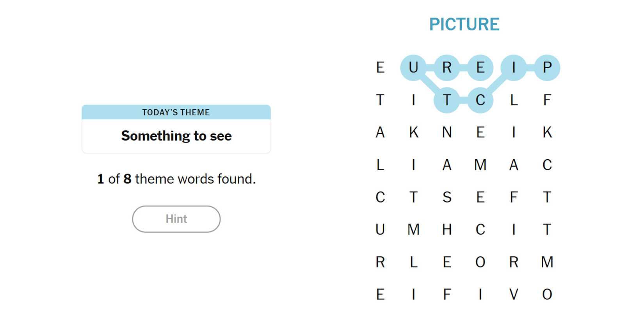The width and height of the screenshot is (644, 322).
Task: Tap the letter O in the bottom-right corner
Action: (x=547, y=294)
